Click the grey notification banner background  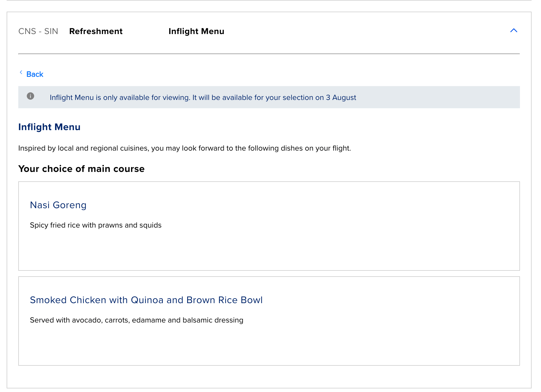437,97
